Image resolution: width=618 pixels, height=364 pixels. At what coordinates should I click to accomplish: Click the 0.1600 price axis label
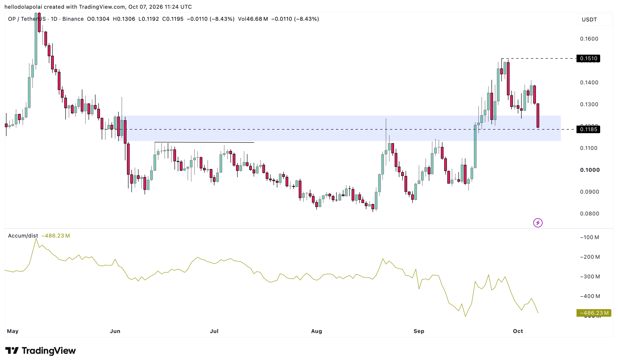point(589,39)
